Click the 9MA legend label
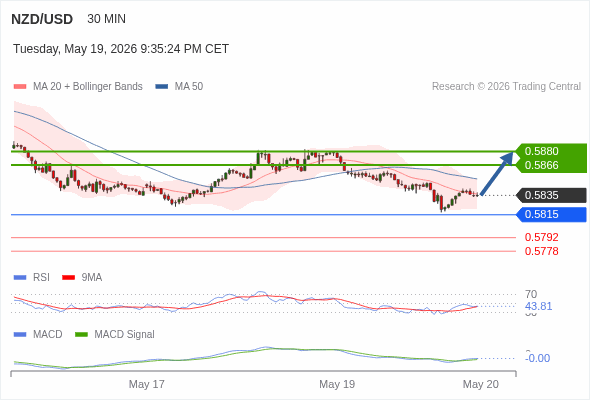The width and height of the screenshot is (590, 400). tap(92, 278)
